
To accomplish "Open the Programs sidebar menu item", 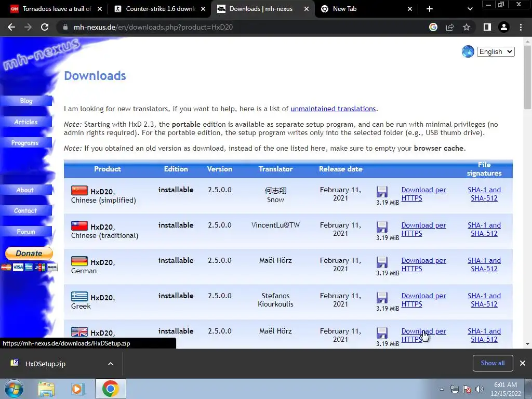I will 26,143.
